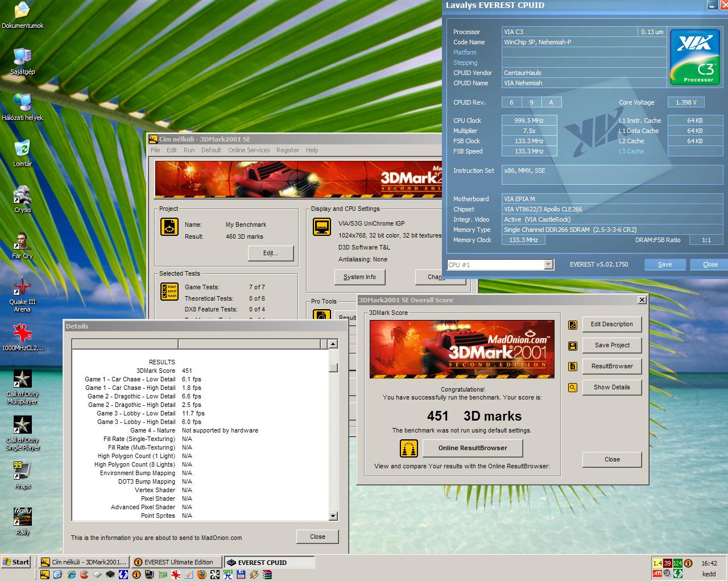Click the yellow Online ResultBrowser people icon
Screen dimensions: 728x582
point(409,448)
